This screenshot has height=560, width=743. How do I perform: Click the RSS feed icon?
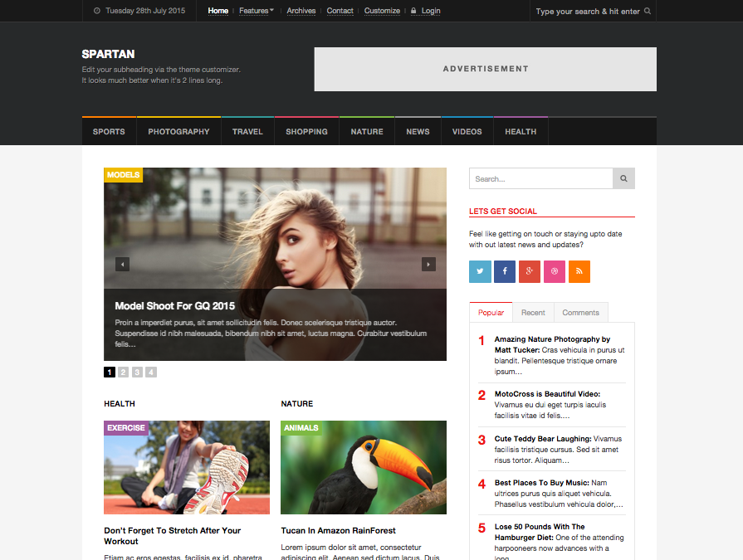pos(579,271)
